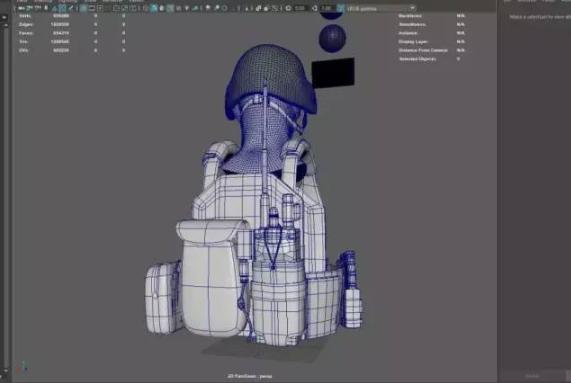The image size is (571, 383).
Task: Toggle the X-Ray display icon
Action: (258, 8)
